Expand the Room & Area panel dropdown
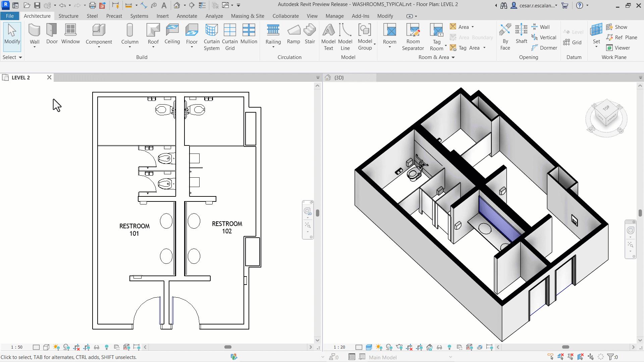Screen dimensions: 644x362 pyautogui.click(x=453, y=57)
